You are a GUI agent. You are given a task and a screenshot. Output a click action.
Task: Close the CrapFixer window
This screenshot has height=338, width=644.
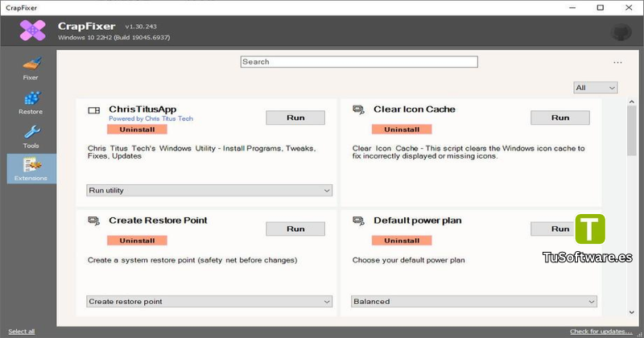coord(629,7)
